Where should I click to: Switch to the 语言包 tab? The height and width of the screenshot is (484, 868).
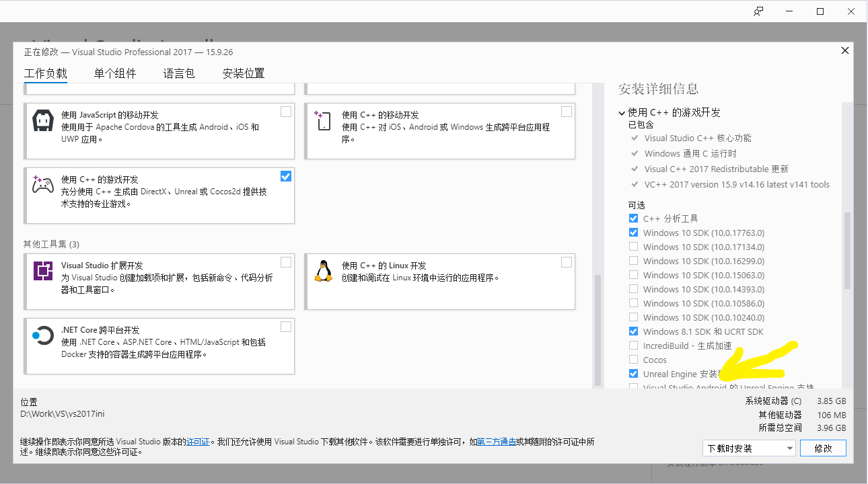coord(179,73)
